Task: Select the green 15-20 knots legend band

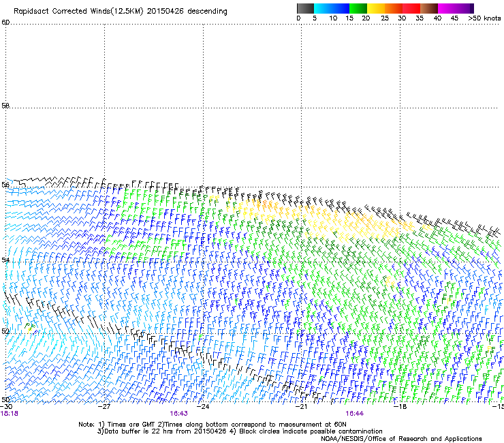Action: point(358,8)
